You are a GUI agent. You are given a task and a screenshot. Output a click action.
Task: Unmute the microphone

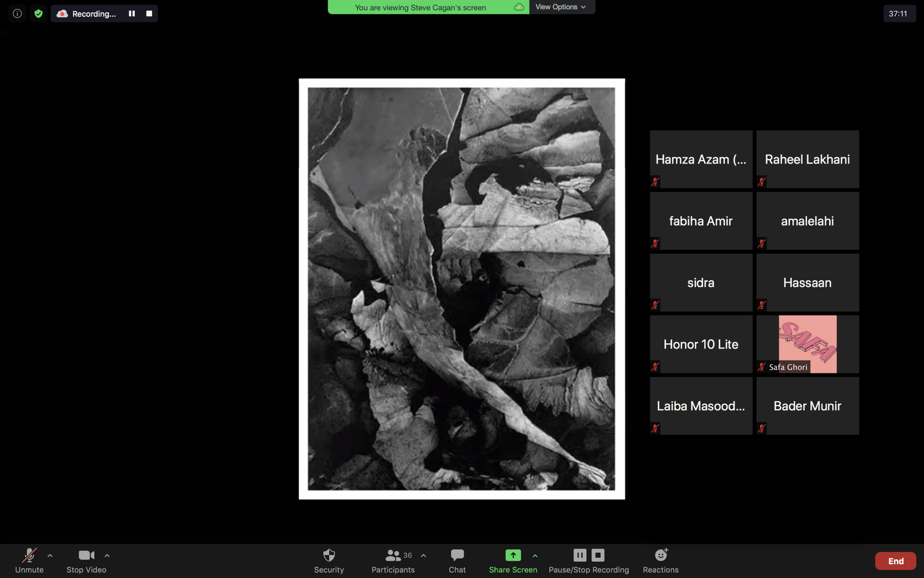coord(29,560)
